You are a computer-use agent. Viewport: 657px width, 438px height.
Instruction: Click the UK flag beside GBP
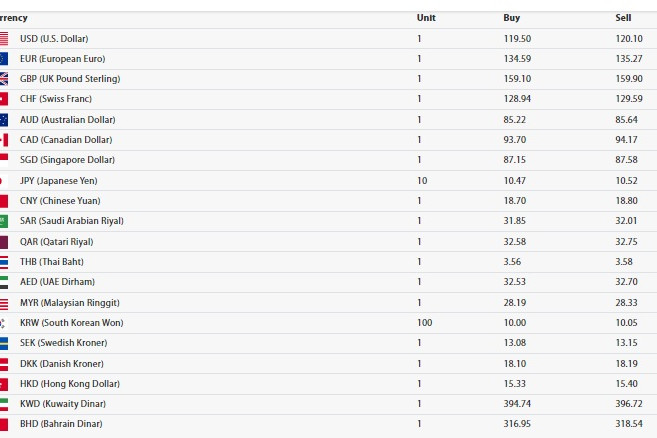[x=4, y=79]
